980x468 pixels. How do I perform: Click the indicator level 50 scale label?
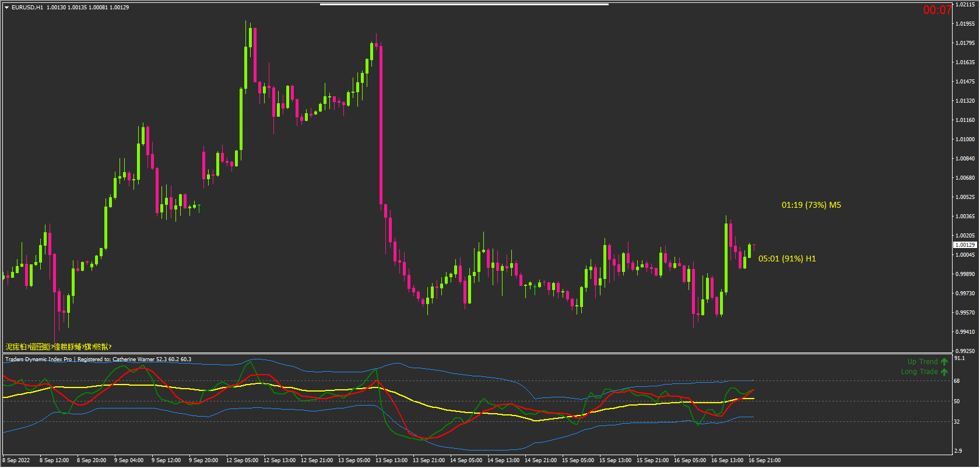click(x=957, y=401)
